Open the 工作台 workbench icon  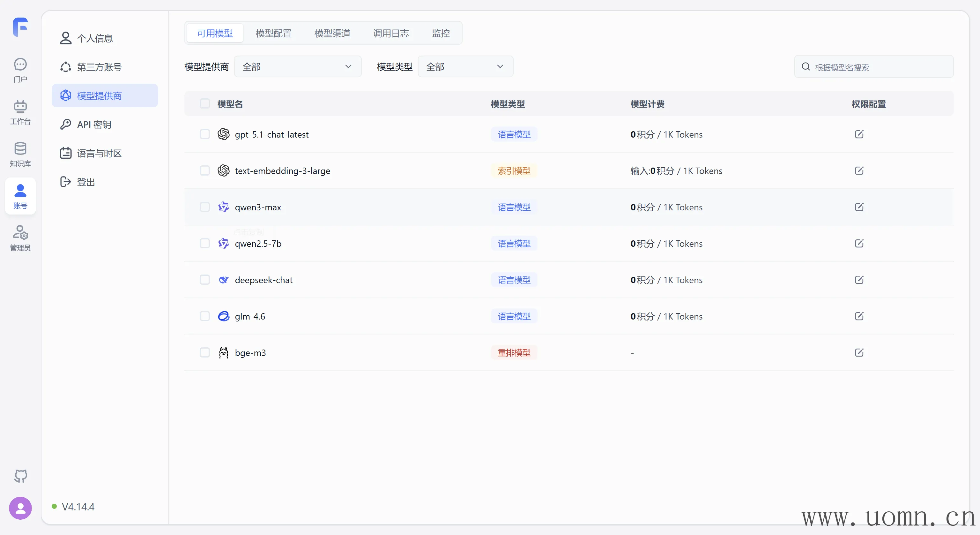[x=20, y=112]
